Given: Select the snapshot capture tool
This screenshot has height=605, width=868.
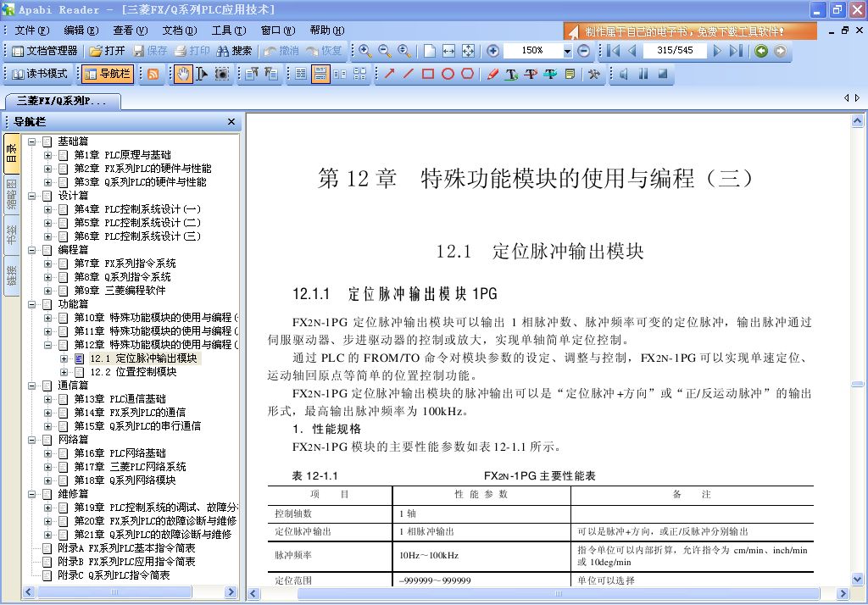Looking at the screenshot, I should click(x=221, y=74).
